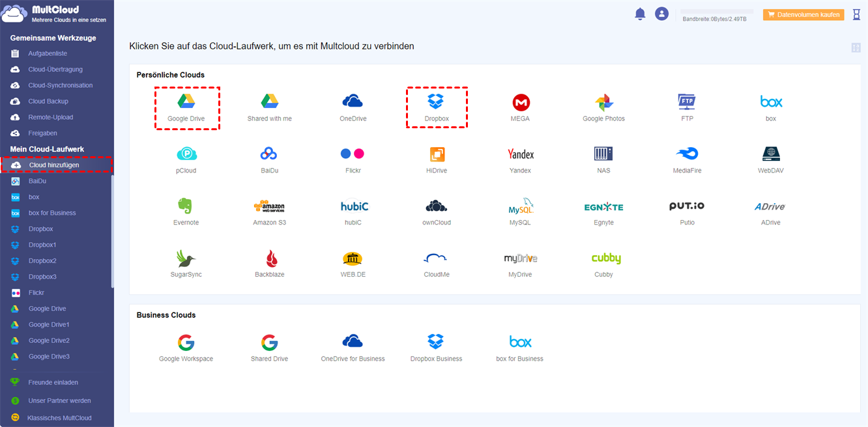Select the Yandex cloud icon
The image size is (868, 427).
520,160
